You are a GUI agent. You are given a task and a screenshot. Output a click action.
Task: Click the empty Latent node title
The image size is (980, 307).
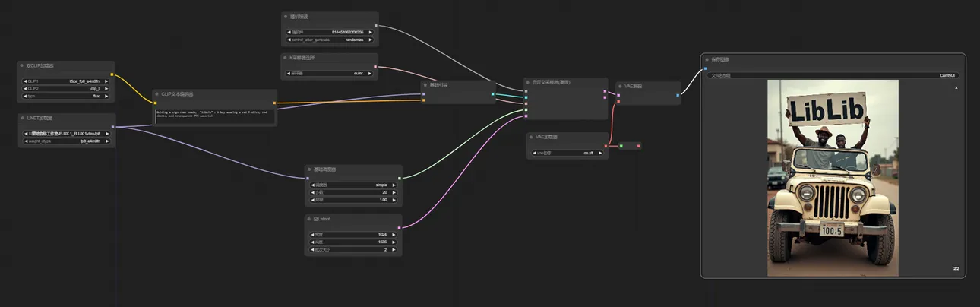click(x=322, y=219)
